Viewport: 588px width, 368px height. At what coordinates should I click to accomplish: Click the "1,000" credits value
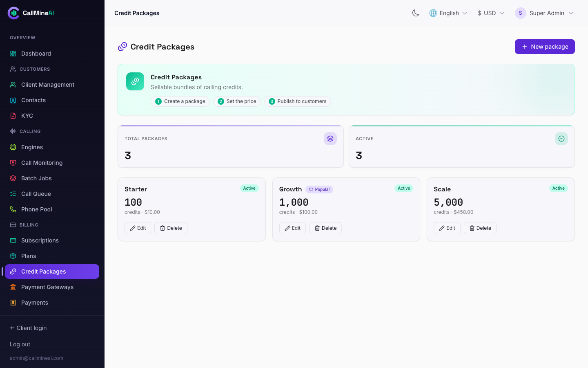point(294,202)
